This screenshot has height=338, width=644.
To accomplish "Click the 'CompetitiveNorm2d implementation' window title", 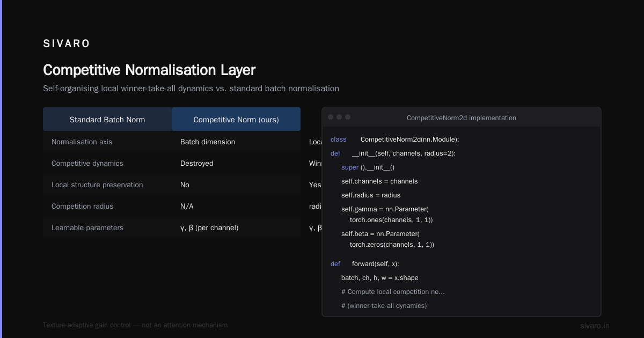I will point(462,118).
